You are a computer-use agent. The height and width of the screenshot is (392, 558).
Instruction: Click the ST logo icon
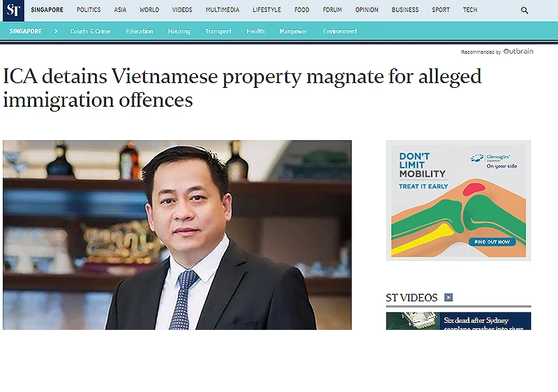coord(13,10)
